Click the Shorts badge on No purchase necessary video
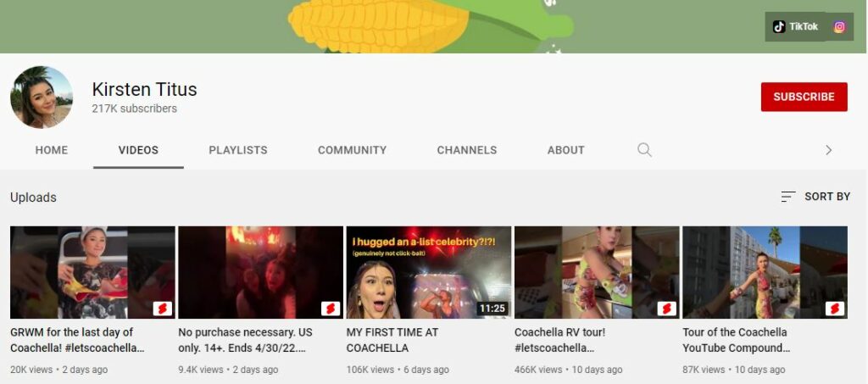This screenshot has width=868, height=384. (331, 309)
